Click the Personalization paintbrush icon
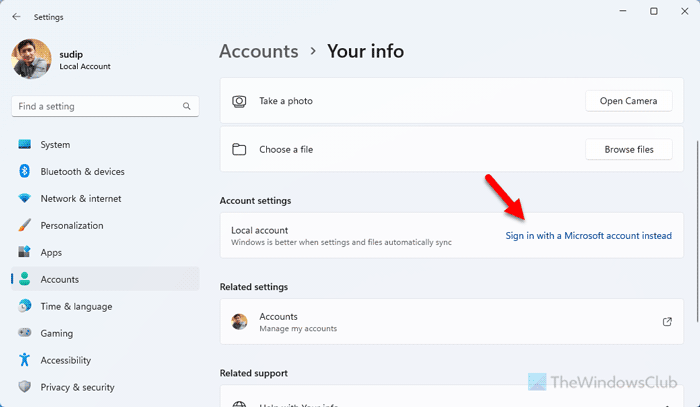The height and width of the screenshot is (407, 700). 25,225
